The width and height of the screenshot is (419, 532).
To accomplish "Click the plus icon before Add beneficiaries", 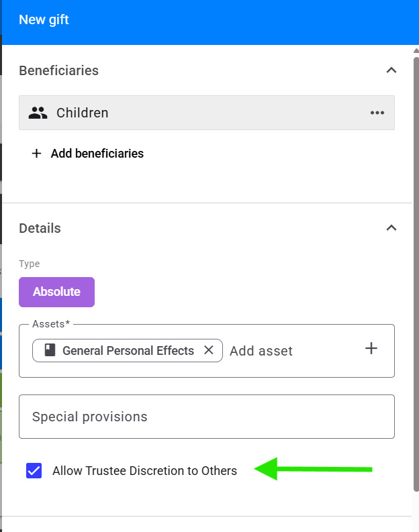I will pos(37,154).
